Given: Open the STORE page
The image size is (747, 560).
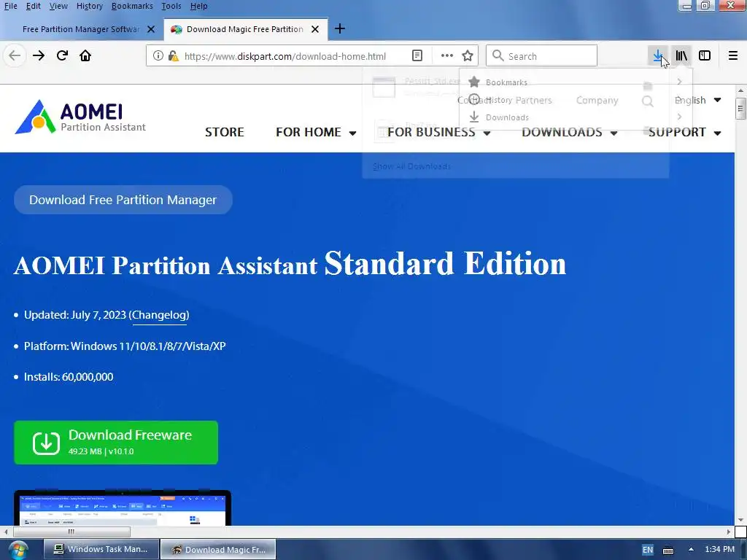Looking at the screenshot, I should click(225, 132).
